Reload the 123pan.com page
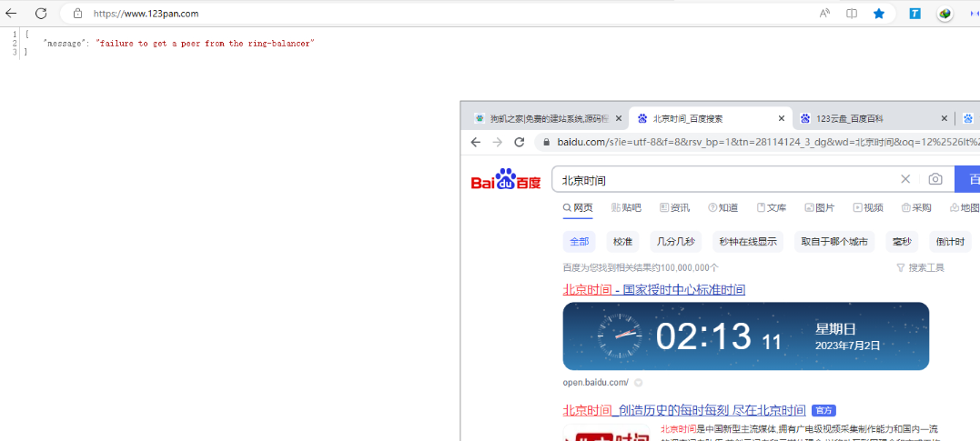The image size is (980, 441). (x=41, y=13)
